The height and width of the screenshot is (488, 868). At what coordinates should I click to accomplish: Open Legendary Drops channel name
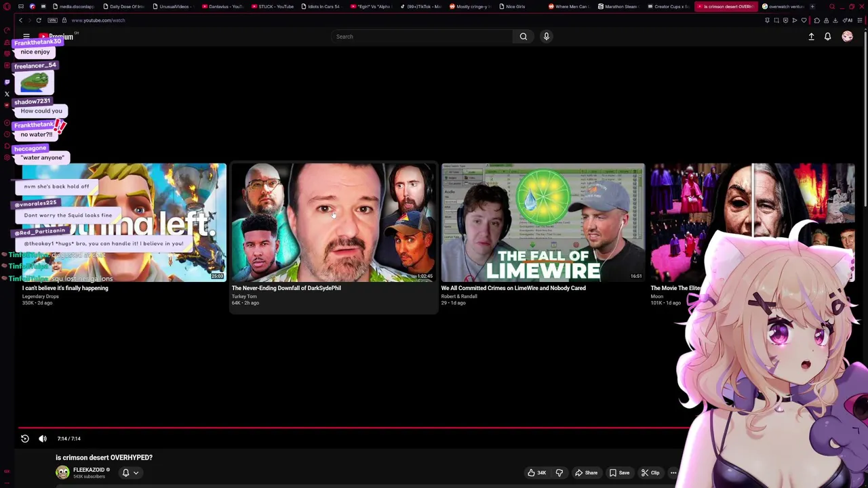click(x=41, y=296)
